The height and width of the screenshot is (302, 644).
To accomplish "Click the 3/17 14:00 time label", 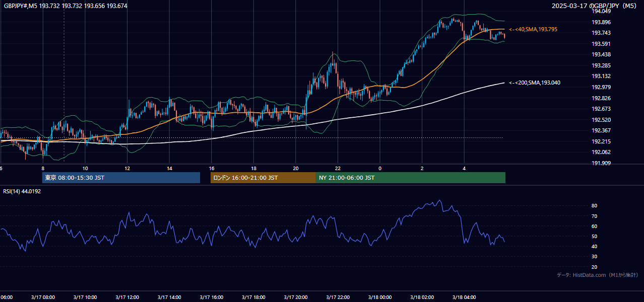I will [x=169, y=297].
